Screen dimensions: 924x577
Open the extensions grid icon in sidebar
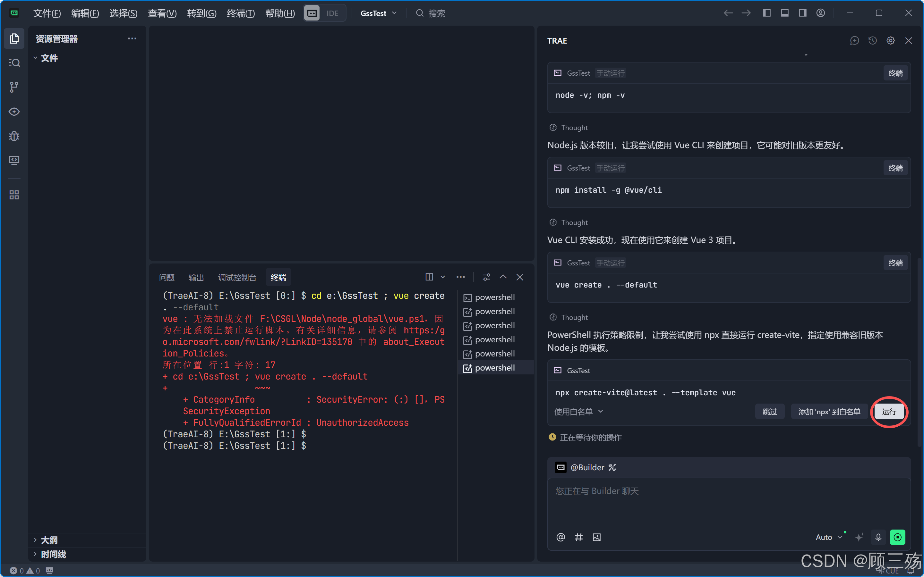click(14, 195)
